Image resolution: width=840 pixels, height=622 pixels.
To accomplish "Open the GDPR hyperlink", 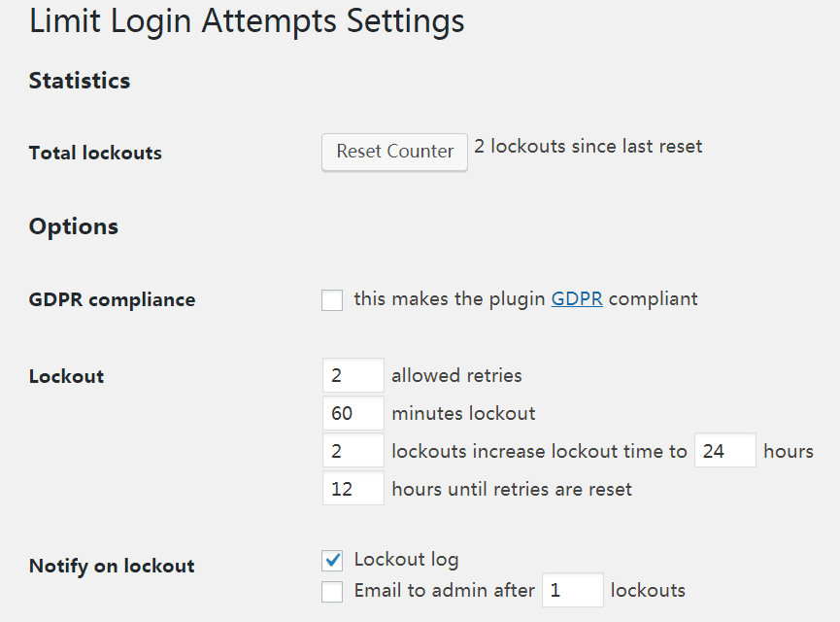I will (x=577, y=299).
